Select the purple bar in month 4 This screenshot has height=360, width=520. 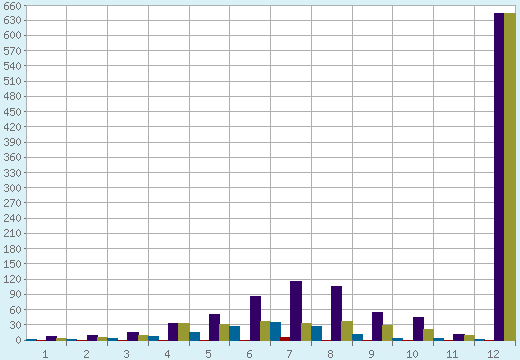(x=173, y=332)
